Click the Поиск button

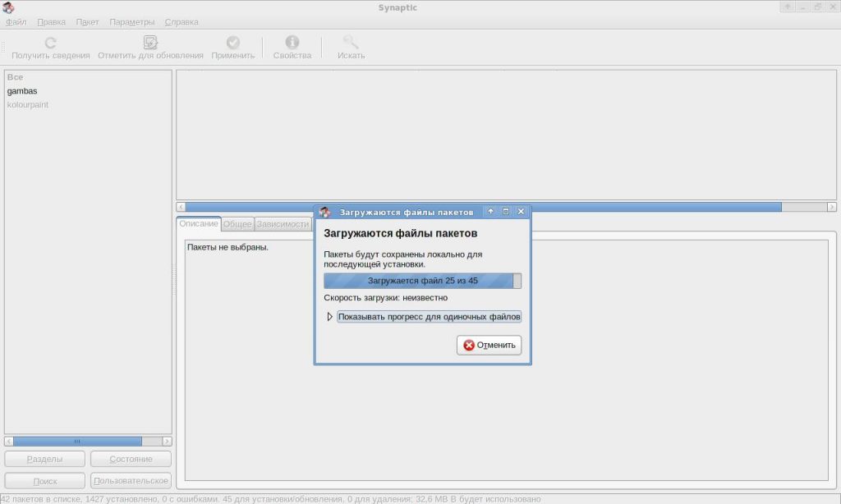pyautogui.click(x=44, y=481)
